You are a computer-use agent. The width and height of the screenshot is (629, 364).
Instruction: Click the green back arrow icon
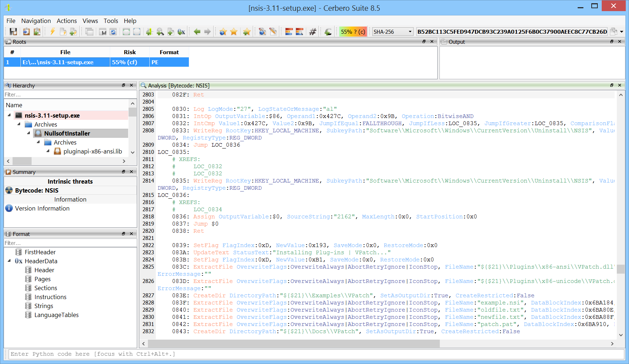(x=197, y=32)
